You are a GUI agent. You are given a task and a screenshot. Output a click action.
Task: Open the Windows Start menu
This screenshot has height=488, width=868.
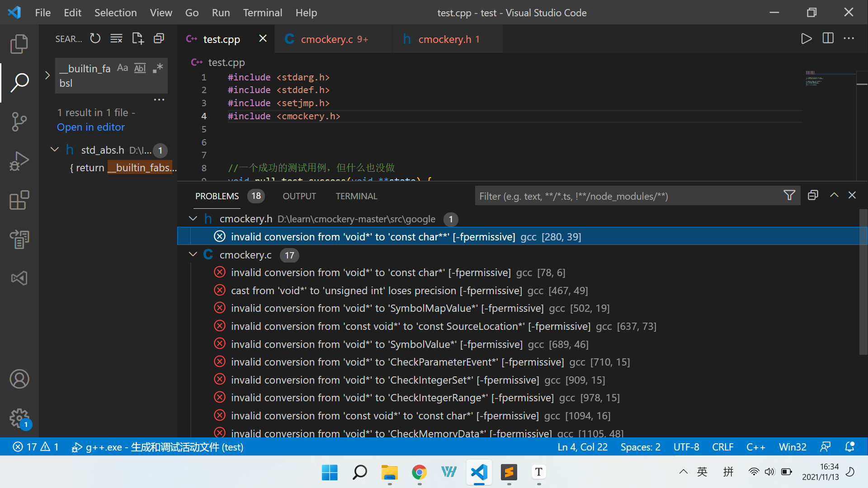[330, 472]
